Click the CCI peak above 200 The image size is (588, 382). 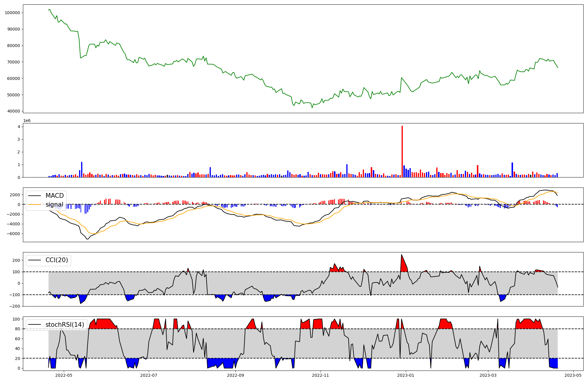point(401,255)
